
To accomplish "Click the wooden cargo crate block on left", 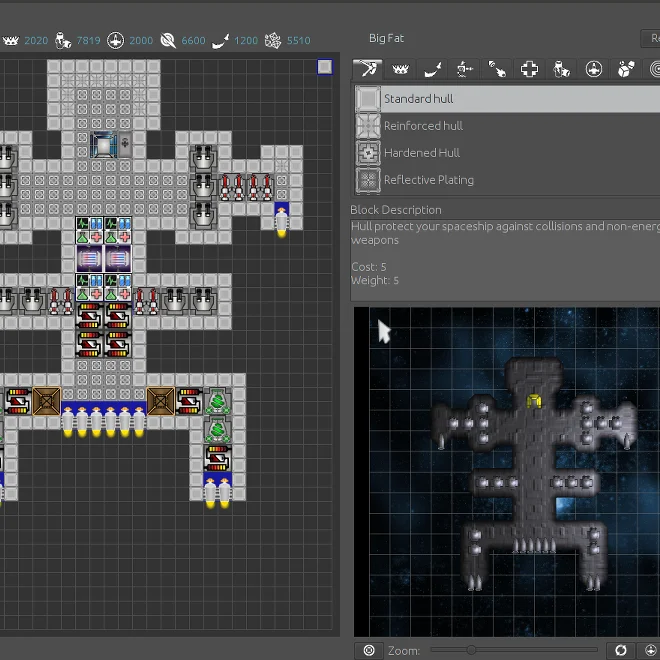I will click(x=46, y=401).
